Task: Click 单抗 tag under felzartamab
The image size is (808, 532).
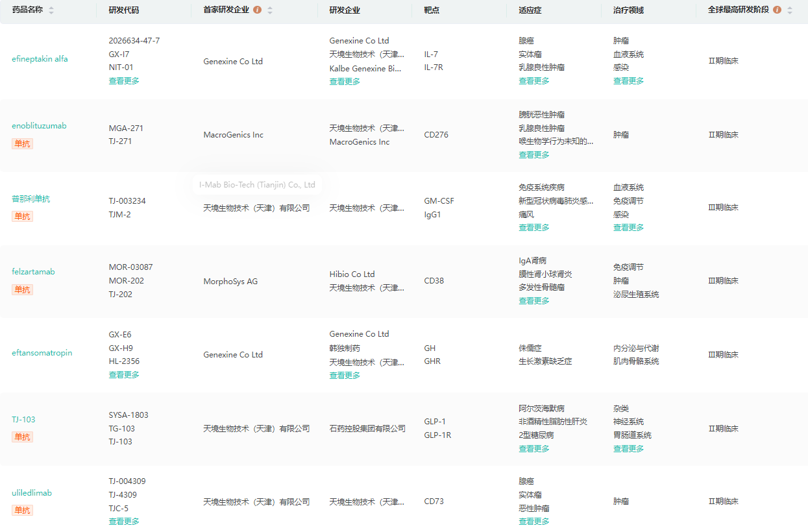Action: click(22, 289)
